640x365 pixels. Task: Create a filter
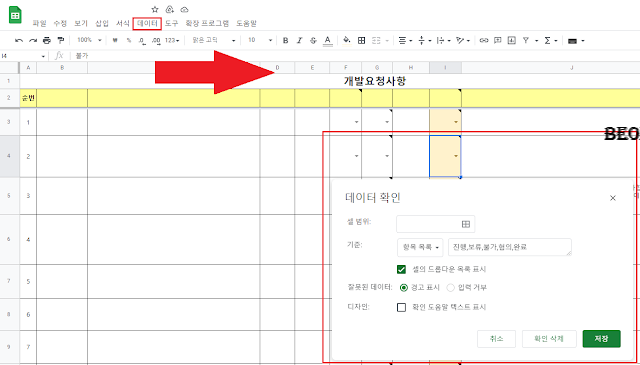(x=526, y=40)
